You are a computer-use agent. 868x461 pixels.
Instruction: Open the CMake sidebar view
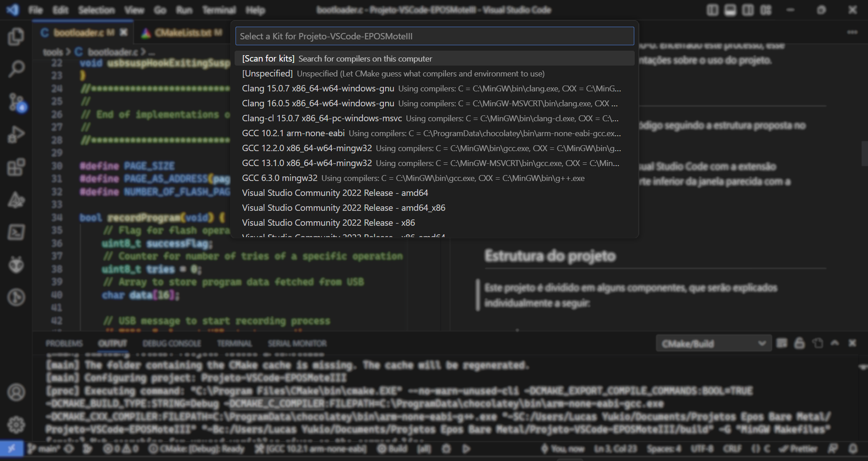(16, 200)
